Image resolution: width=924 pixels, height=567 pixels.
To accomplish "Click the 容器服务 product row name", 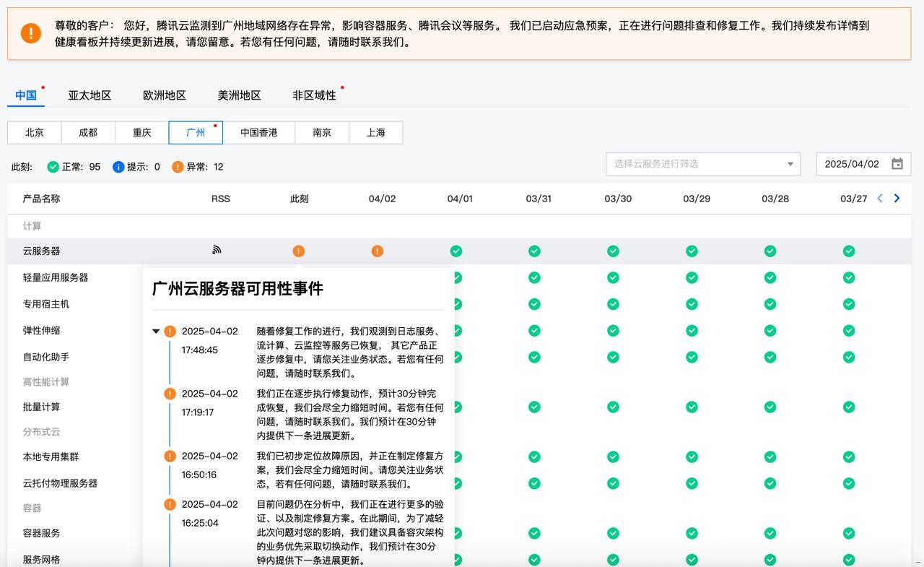I will pos(41,533).
